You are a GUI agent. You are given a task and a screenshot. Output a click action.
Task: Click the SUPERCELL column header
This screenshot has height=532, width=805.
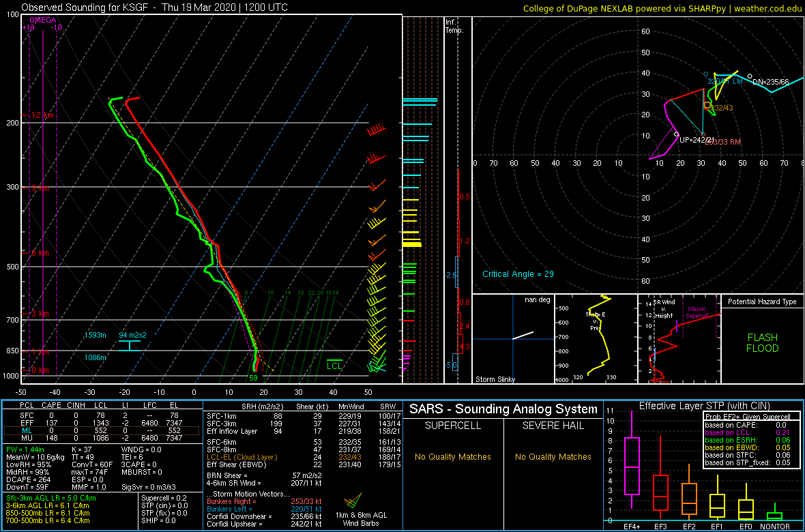tap(454, 426)
